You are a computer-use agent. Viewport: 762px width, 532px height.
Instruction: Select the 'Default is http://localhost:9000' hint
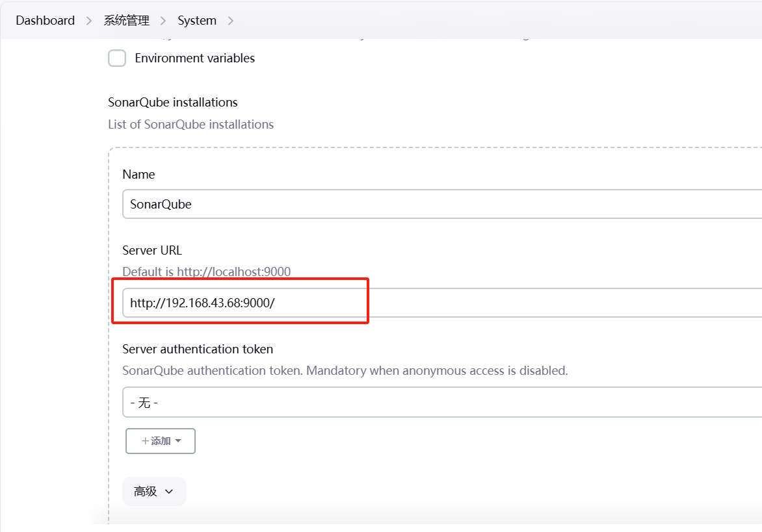pos(207,272)
